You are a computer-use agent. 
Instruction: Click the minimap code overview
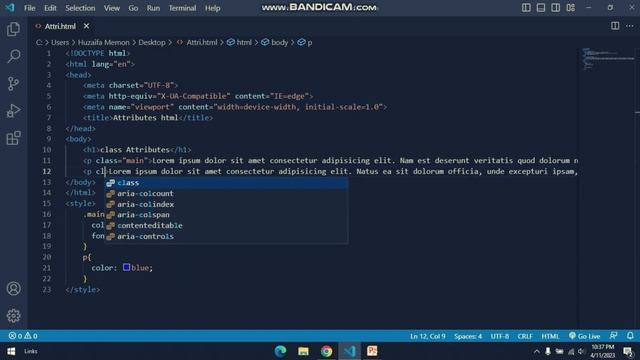tap(607, 59)
